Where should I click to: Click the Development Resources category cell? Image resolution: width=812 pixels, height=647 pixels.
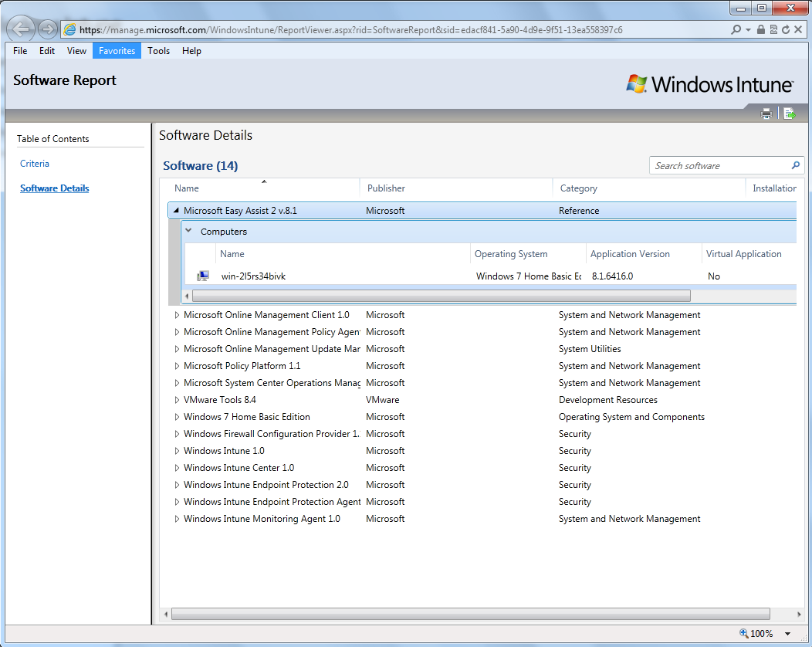(x=608, y=400)
